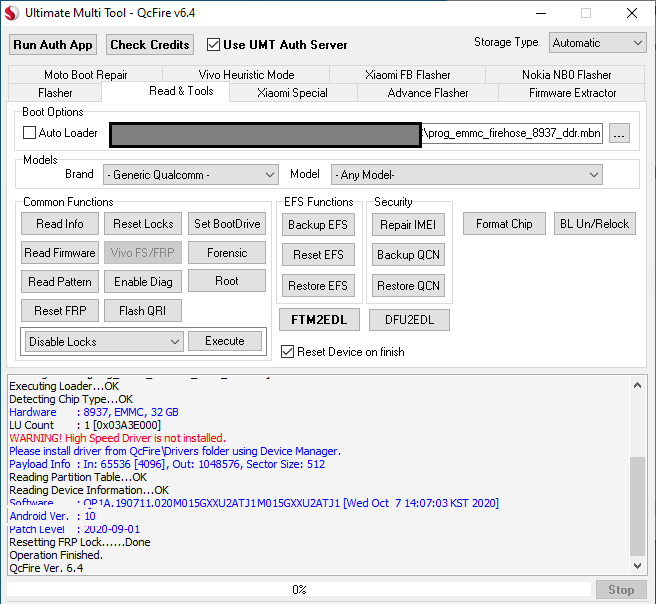Click the 'Hardware : 8937, EMMC, 32 GB' line

[94, 412]
